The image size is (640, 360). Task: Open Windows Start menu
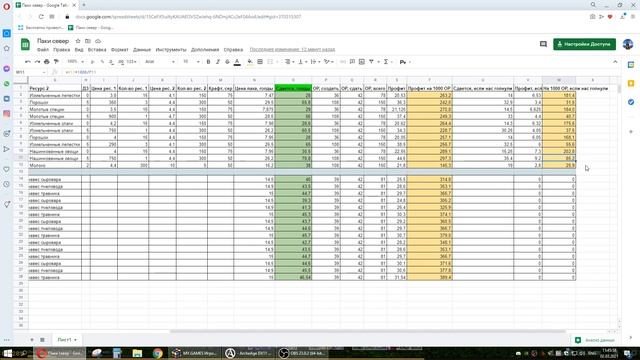tap(7, 353)
